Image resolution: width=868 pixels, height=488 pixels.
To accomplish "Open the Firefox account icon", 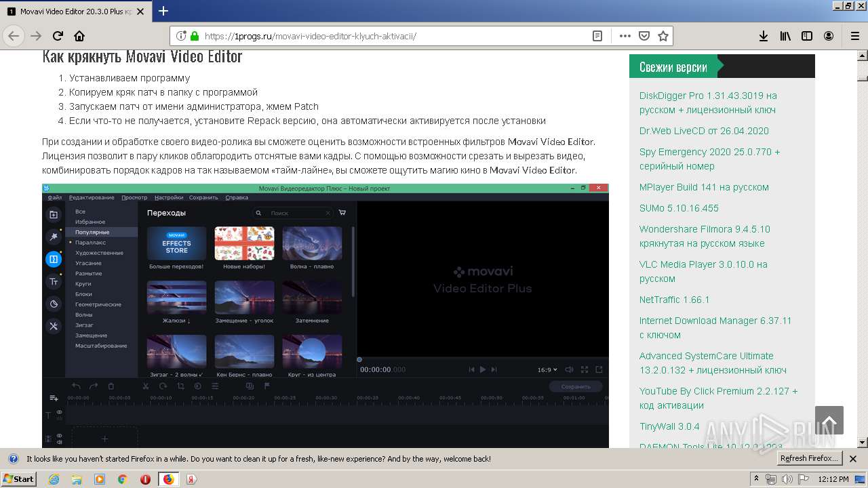I will pos(829,36).
